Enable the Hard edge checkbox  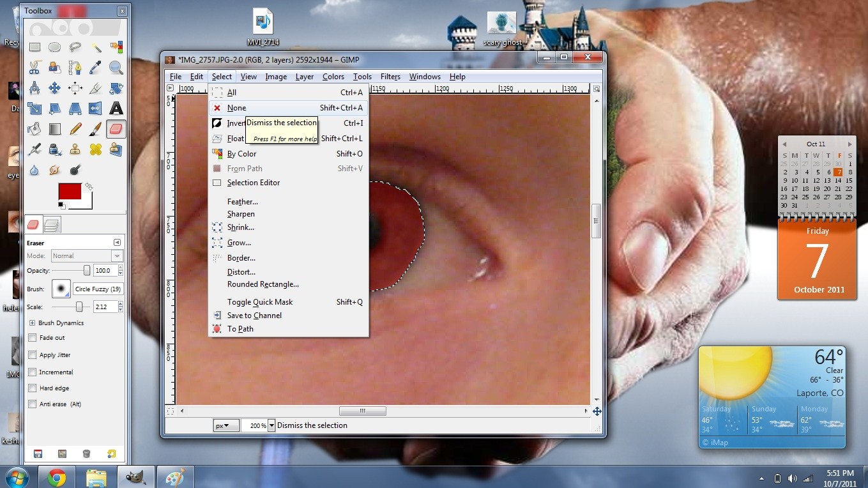coord(33,388)
